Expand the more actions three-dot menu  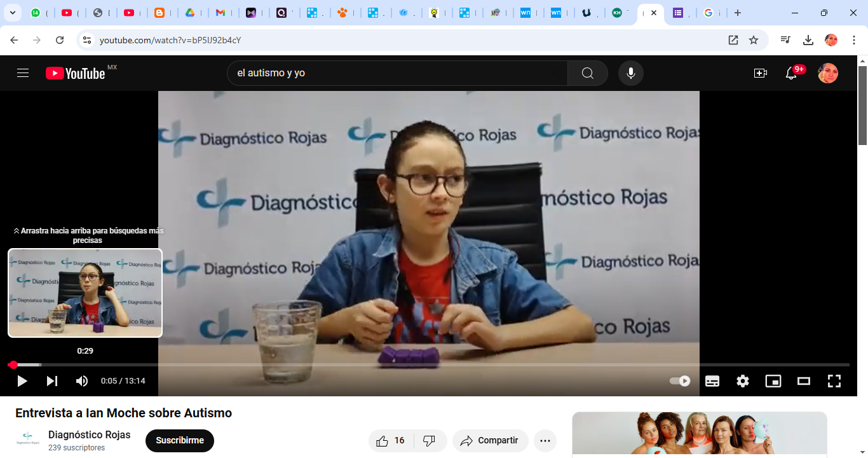pos(545,441)
